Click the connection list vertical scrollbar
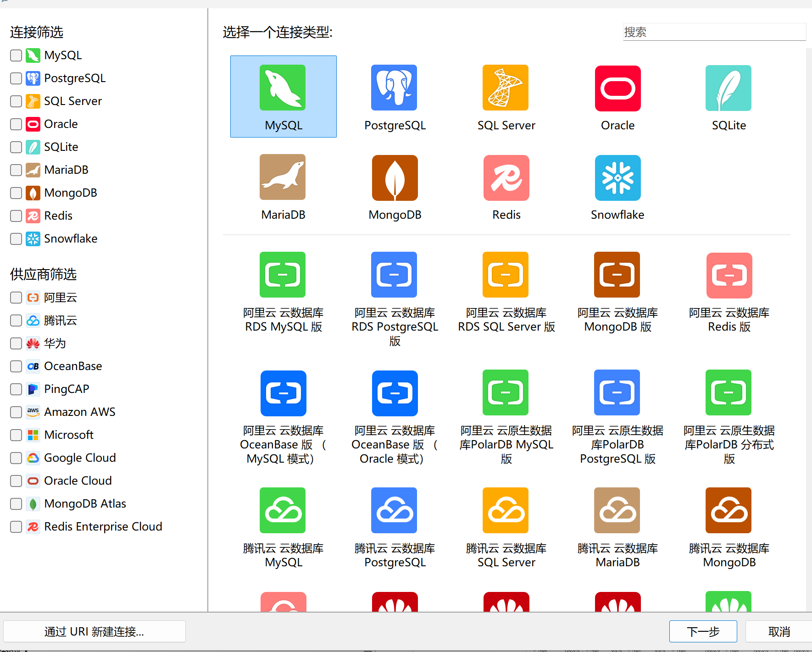Screen dimensions: 812x652 point(809,330)
